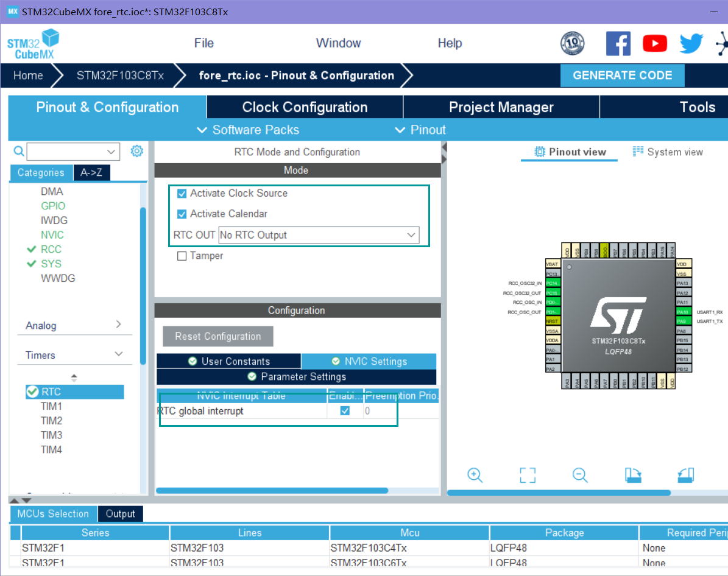The width and height of the screenshot is (728, 576).
Task: Rotate the chip pinout clockwise
Action: pyautogui.click(x=633, y=476)
